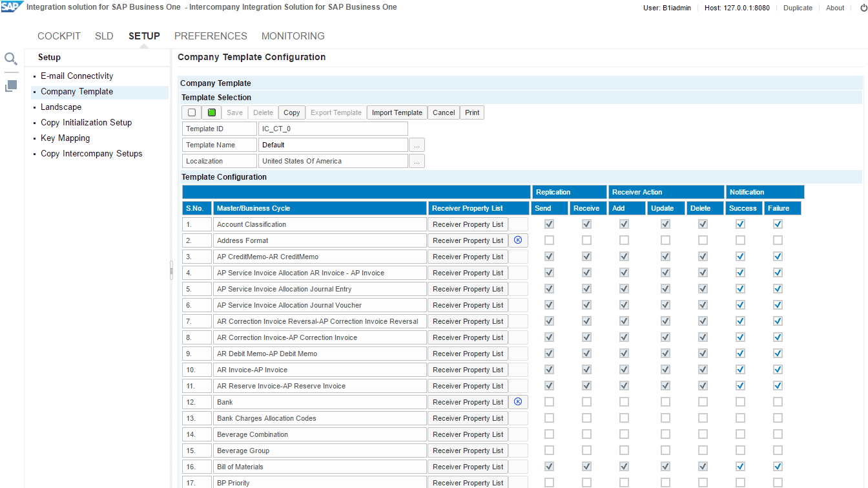Toggle Success checkbox for AR Correction Invoice Reversal row

pos(741,321)
